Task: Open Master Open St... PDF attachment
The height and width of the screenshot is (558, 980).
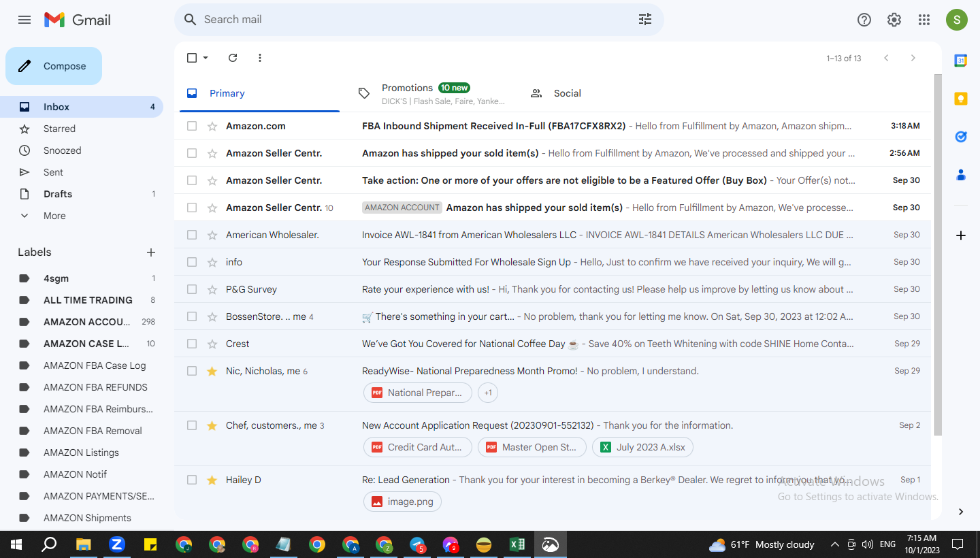Action: [532, 447]
